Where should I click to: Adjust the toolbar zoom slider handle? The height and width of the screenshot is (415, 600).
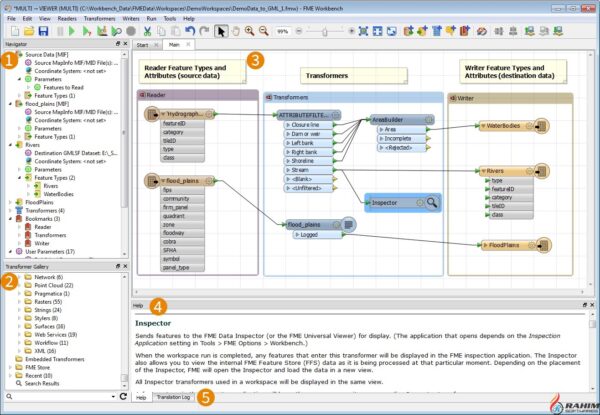325,31
